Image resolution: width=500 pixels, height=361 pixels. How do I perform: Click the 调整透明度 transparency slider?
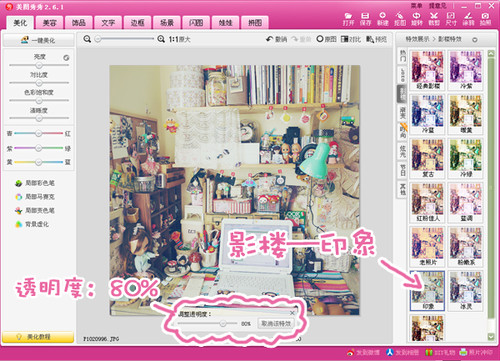pos(207,323)
